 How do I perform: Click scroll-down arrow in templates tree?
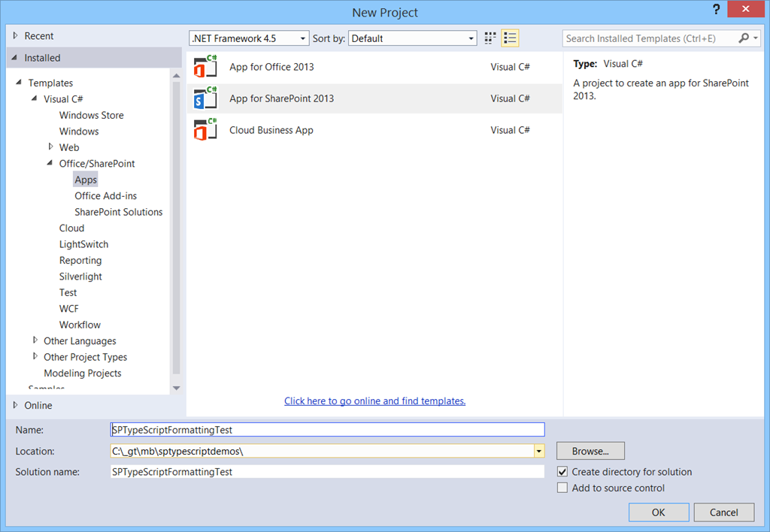click(176, 388)
